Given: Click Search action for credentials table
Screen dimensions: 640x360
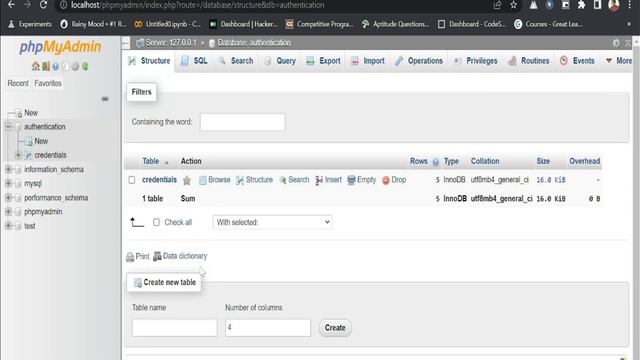Looking at the screenshot, I should coord(294,180).
